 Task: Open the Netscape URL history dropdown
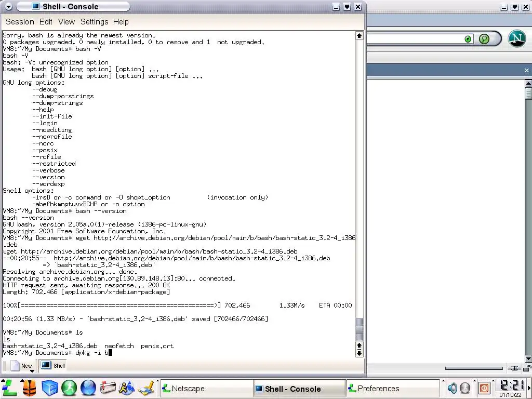[468, 39]
